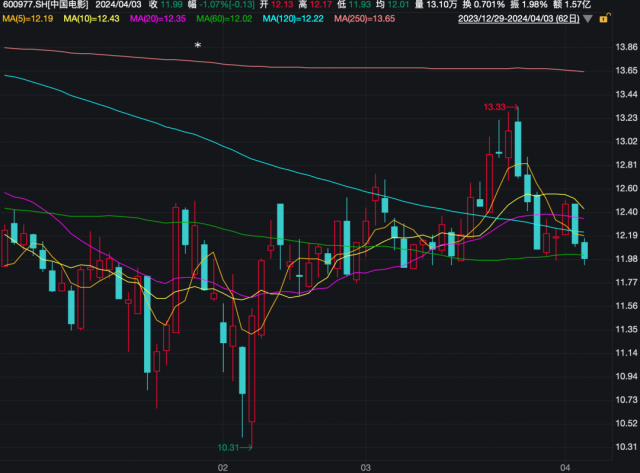This screenshot has height=473, width=640.
Task: Click the 13.86 price axis label
Action: pos(626,47)
